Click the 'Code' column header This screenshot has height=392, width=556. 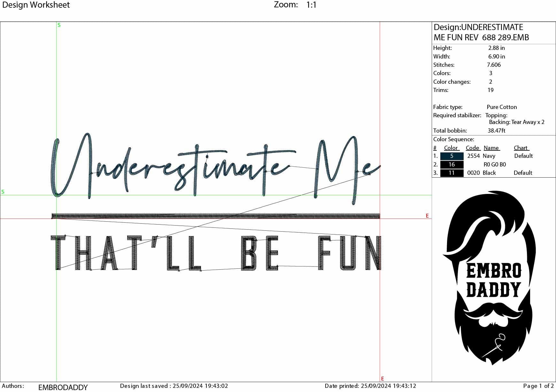tap(473, 148)
